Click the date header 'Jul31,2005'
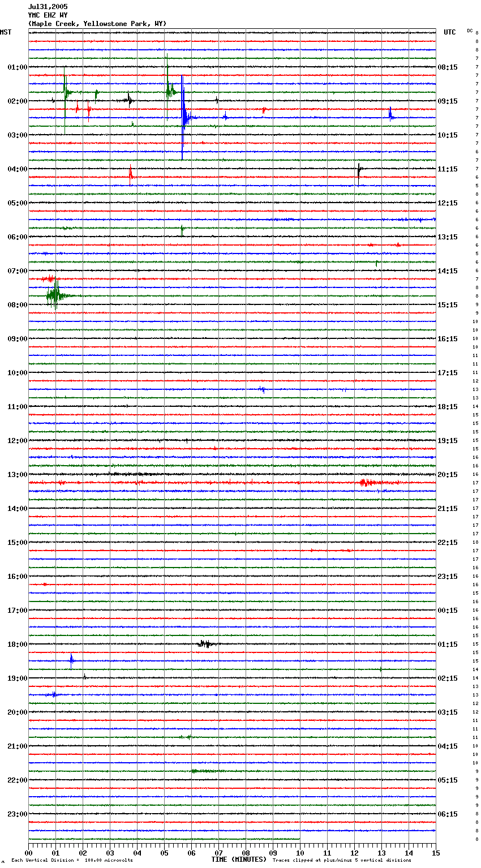Viewport: 481px width, 868px height. (x=48, y=7)
